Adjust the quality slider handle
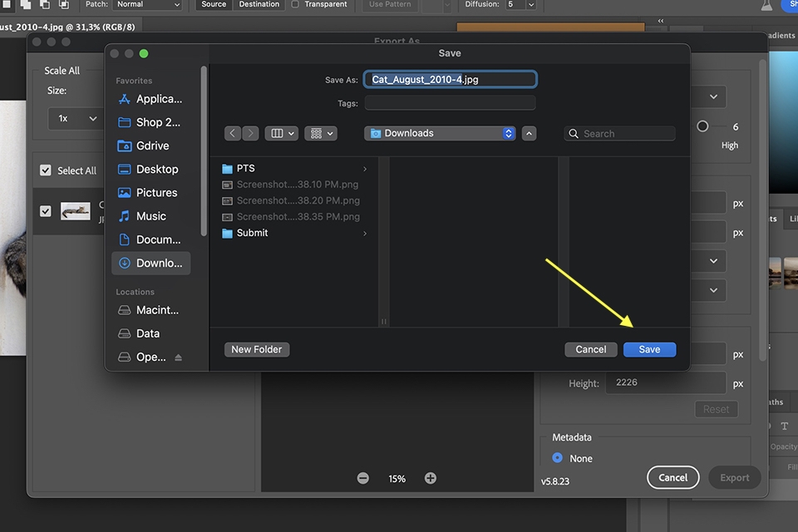The width and height of the screenshot is (798, 532). tap(702, 126)
